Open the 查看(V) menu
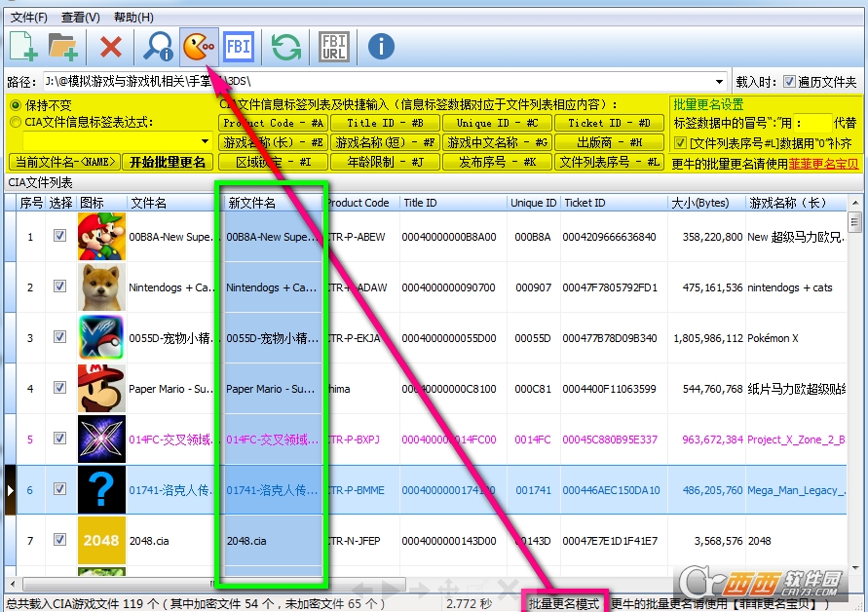The width and height of the screenshot is (868, 612). tap(80, 18)
